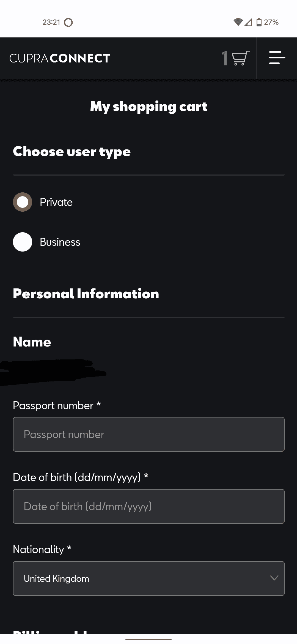Tap the battery status icon

(x=259, y=22)
